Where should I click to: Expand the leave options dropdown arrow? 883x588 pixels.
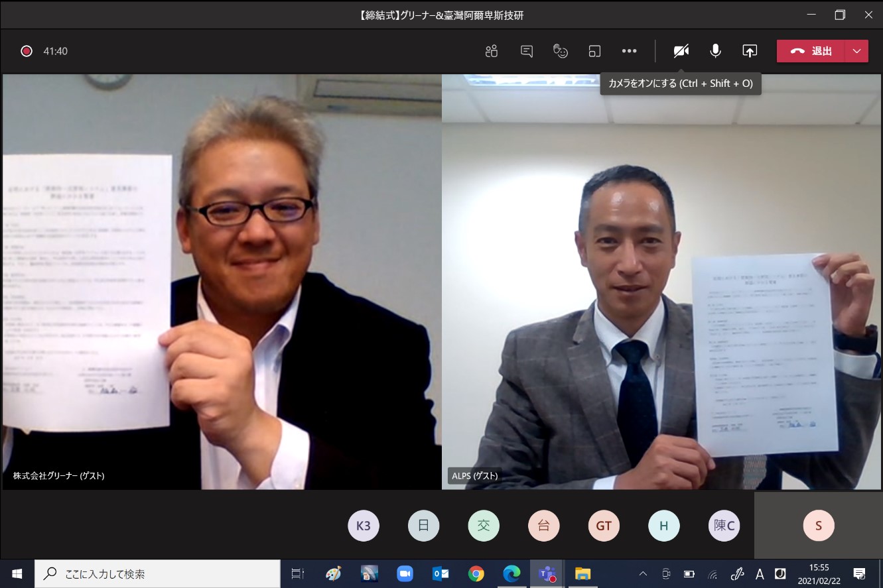[856, 51]
